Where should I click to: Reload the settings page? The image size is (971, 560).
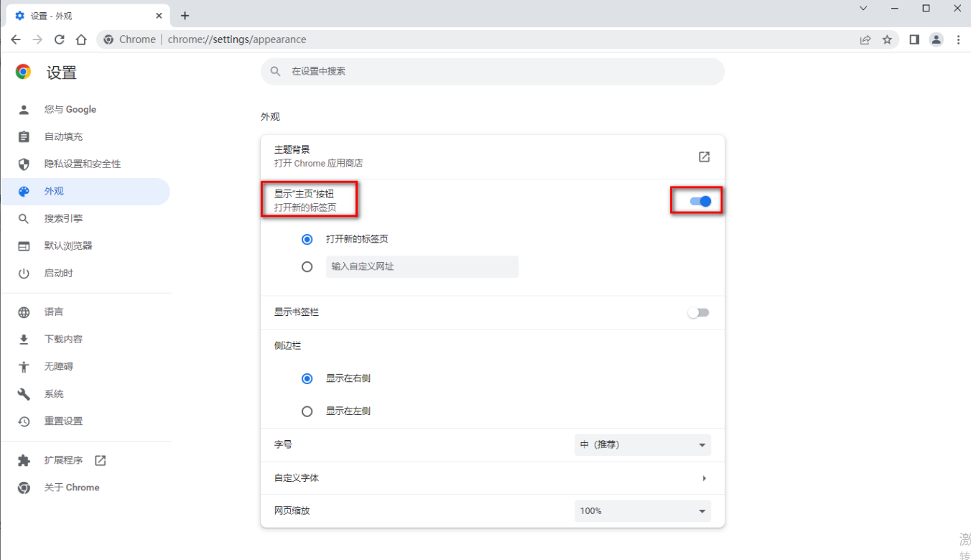pos(60,39)
